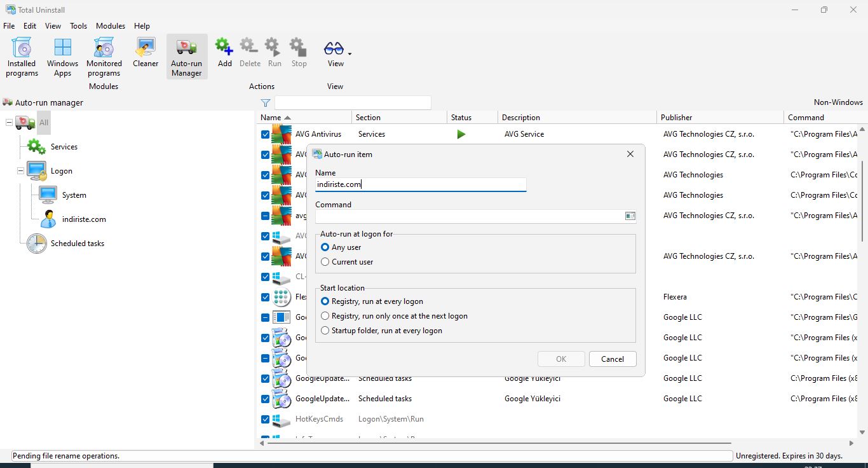This screenshot has height=468, width=868.
Task: Open the Installed programs module
Action: [x=22, y=57]
